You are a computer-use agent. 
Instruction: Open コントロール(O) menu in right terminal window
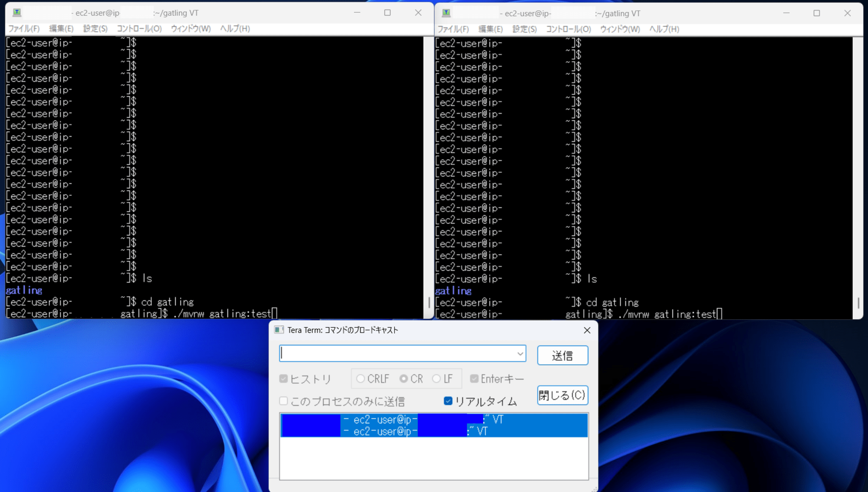click(x=568, y=29)
